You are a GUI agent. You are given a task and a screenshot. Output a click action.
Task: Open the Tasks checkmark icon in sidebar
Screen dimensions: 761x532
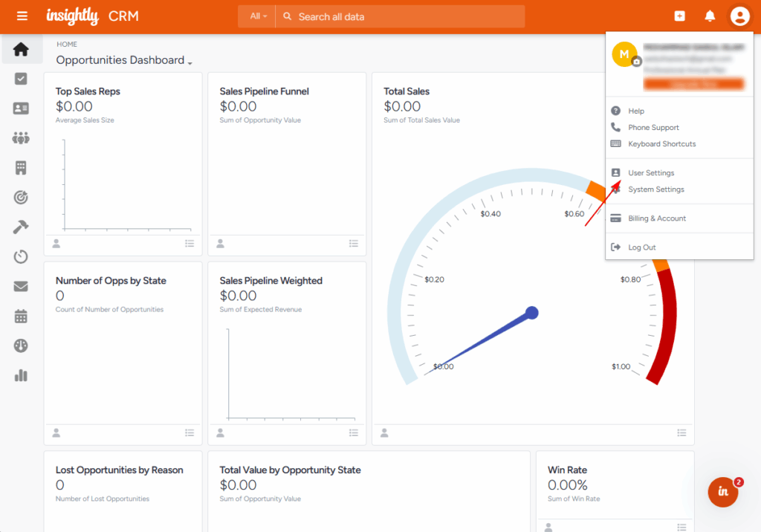[21, 79]
